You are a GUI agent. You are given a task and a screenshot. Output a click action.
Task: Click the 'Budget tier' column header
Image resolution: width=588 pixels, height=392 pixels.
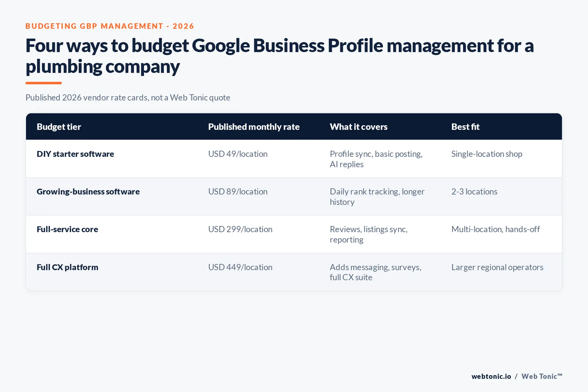click(59, 127)
